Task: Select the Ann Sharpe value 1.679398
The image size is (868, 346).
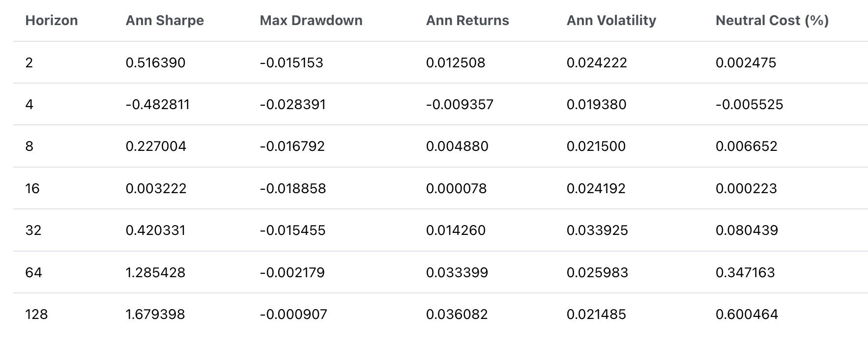Action: (156, 315)
